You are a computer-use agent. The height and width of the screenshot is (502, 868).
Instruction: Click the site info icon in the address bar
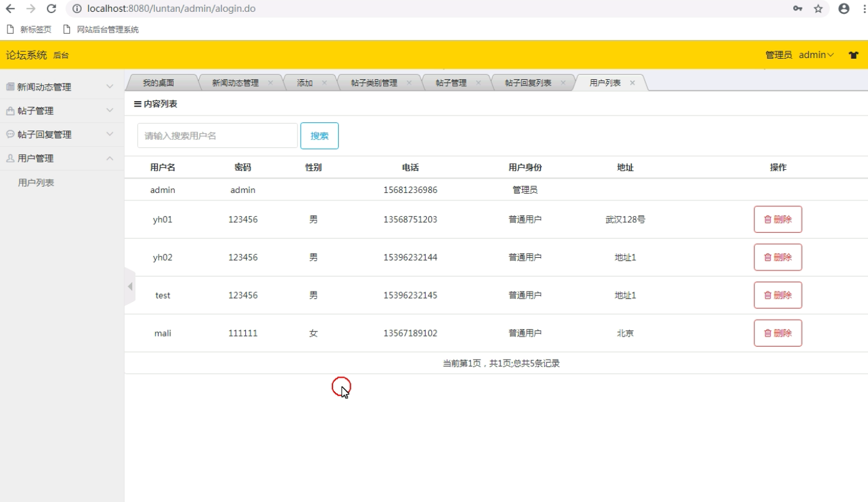click(x=77, y=9)
